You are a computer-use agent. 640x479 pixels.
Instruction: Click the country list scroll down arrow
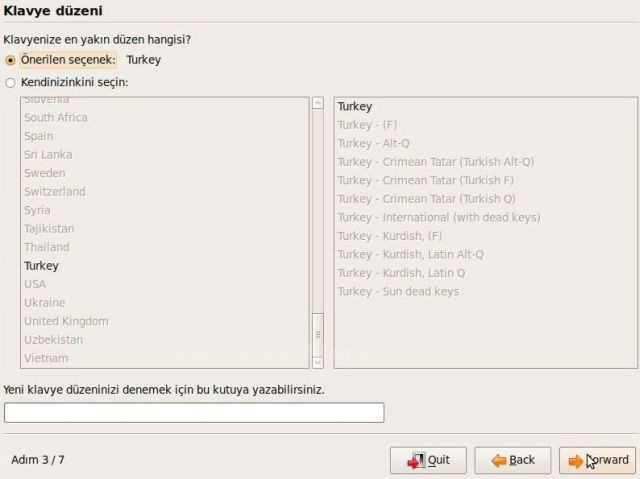point(318,362)
